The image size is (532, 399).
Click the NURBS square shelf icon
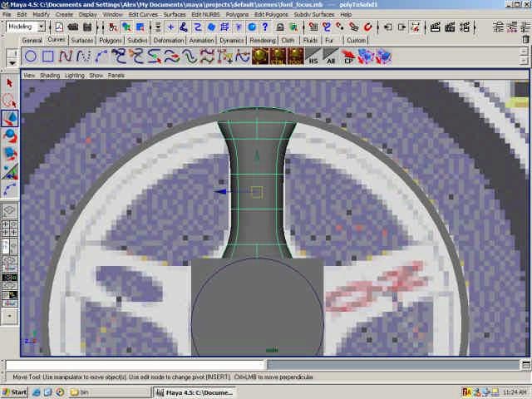tap(48, 57)
